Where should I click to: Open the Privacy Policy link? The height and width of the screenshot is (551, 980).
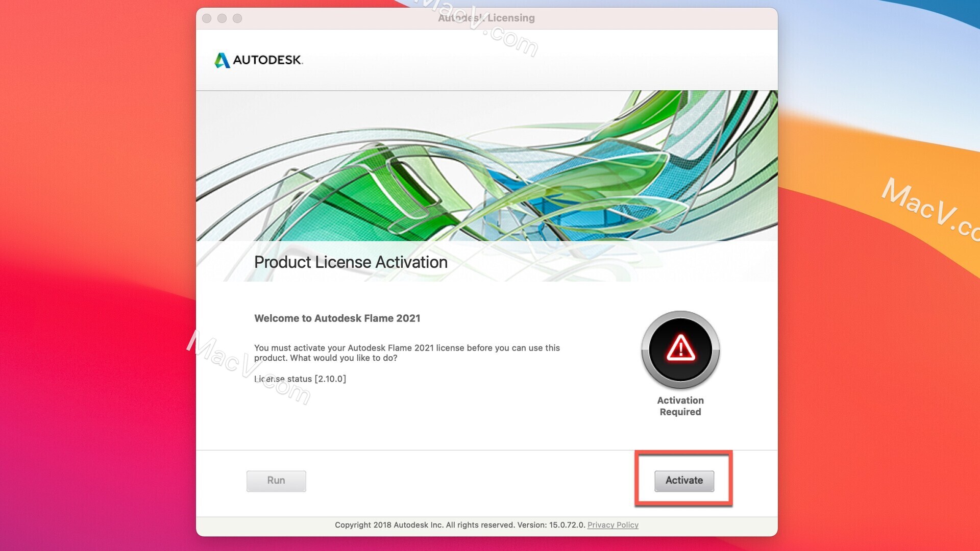point(612,525)
